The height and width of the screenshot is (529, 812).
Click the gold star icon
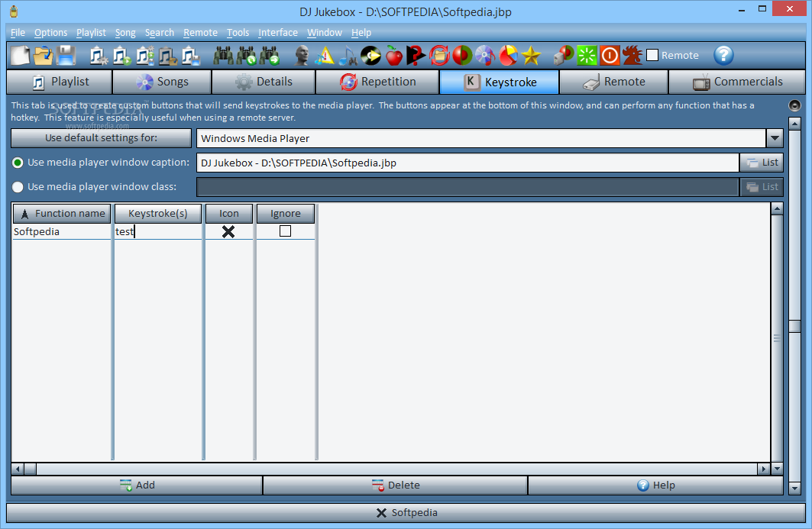[x=532, y=56]
